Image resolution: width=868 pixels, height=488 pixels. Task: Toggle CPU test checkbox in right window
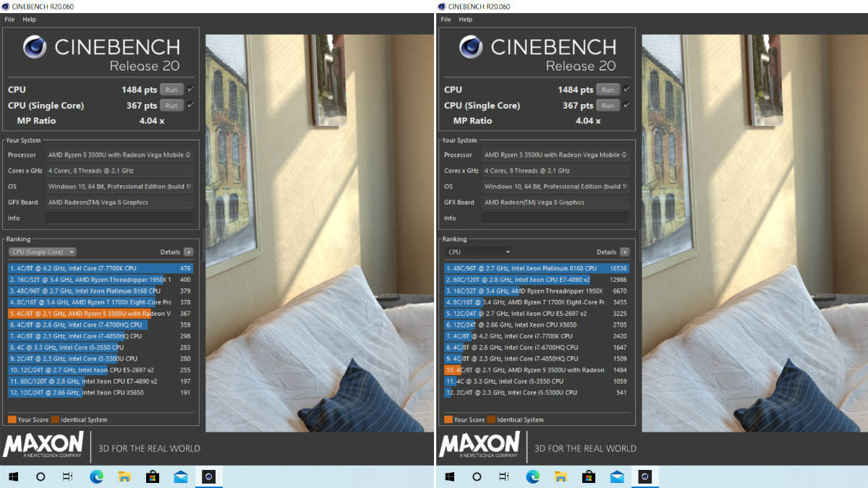click(626, 90)
